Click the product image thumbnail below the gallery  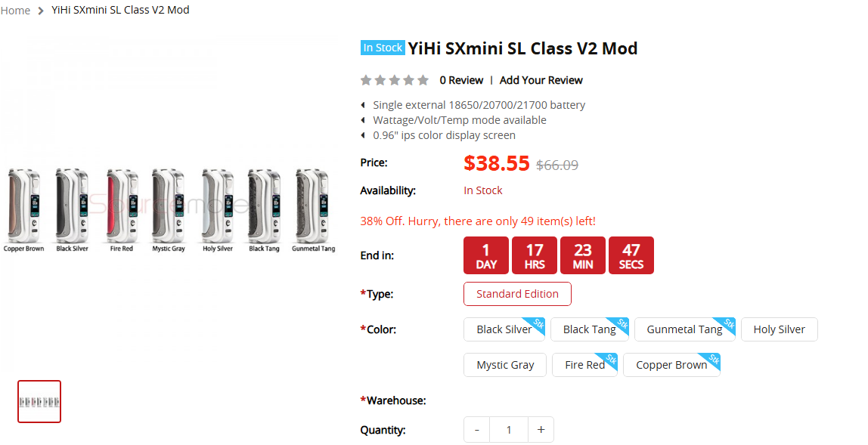point(39,401)
